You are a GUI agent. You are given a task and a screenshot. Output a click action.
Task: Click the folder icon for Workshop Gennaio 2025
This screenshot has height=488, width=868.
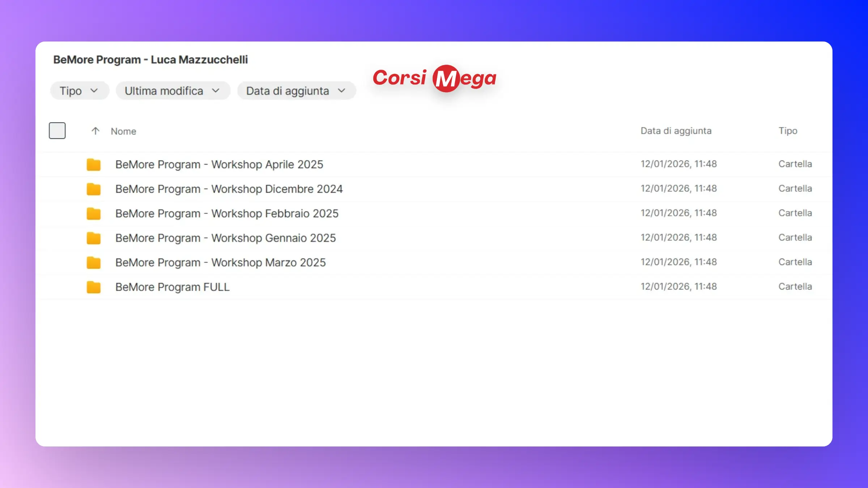click(x=93, y=238)
